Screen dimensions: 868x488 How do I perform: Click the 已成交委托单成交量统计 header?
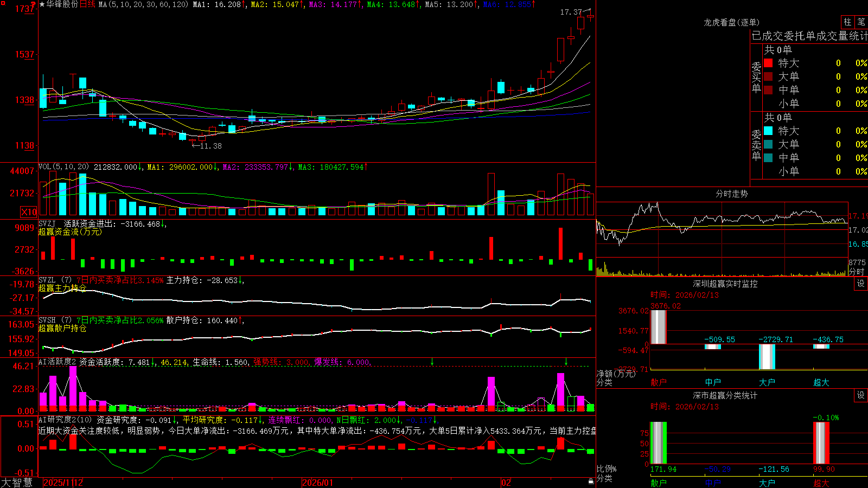coord(809,36)
